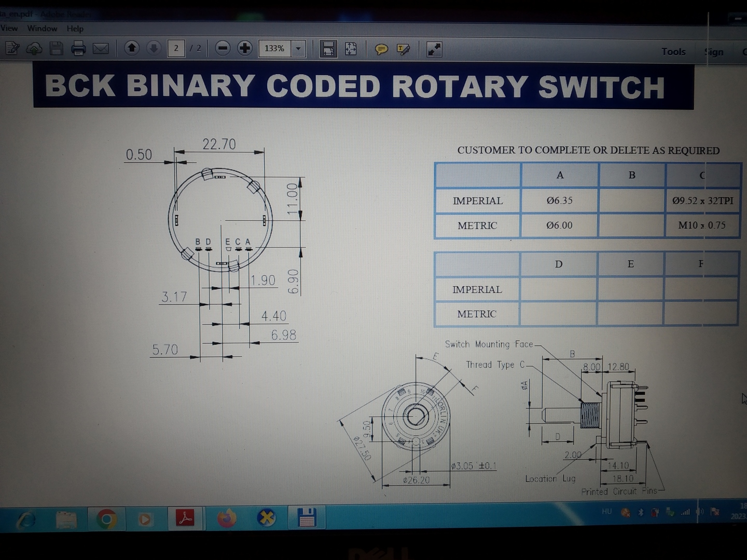Viewport: 747px width, 560px height.
Task: Click the HU language indicator in tray
Action: click(x=607, y=511)
